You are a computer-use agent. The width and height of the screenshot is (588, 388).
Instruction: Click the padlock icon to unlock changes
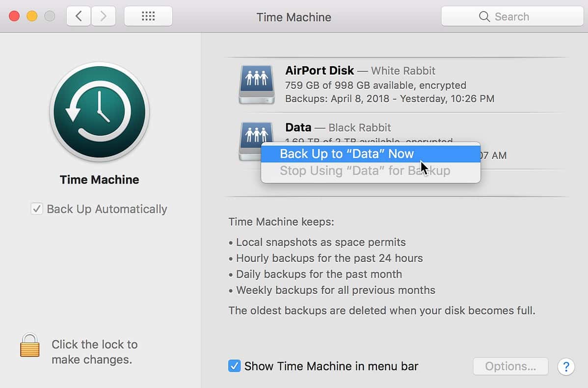click(29, 345)
